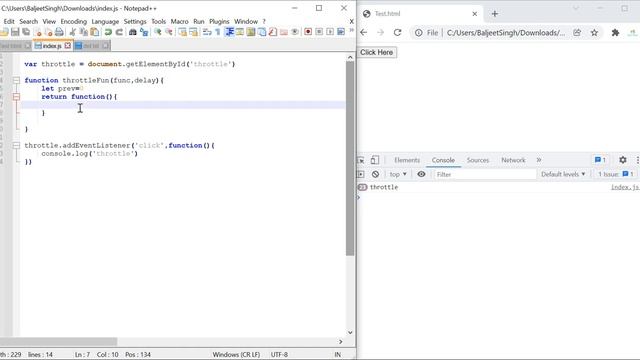Collapse the return function fold marker

[16, 97]
